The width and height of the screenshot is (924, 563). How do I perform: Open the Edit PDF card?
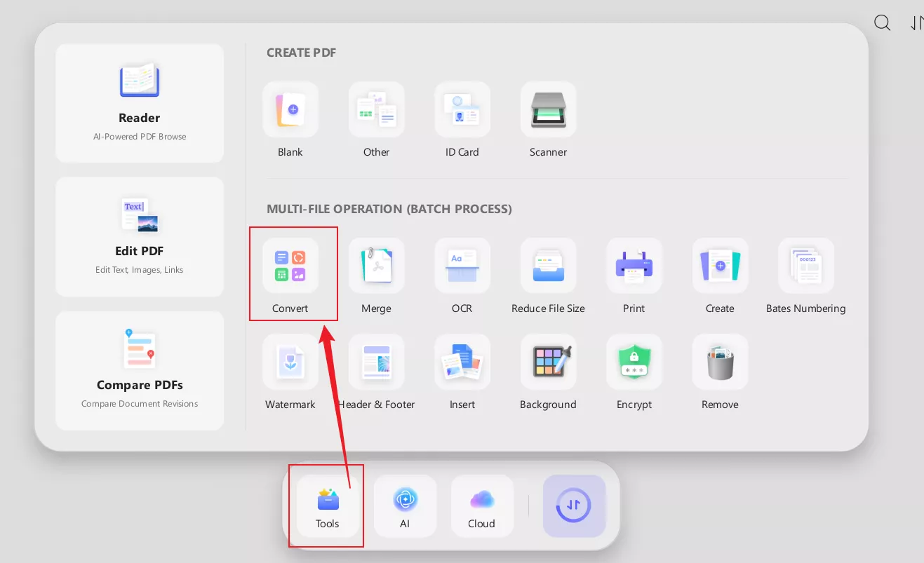pyautogui.click(x=140, y=236)
